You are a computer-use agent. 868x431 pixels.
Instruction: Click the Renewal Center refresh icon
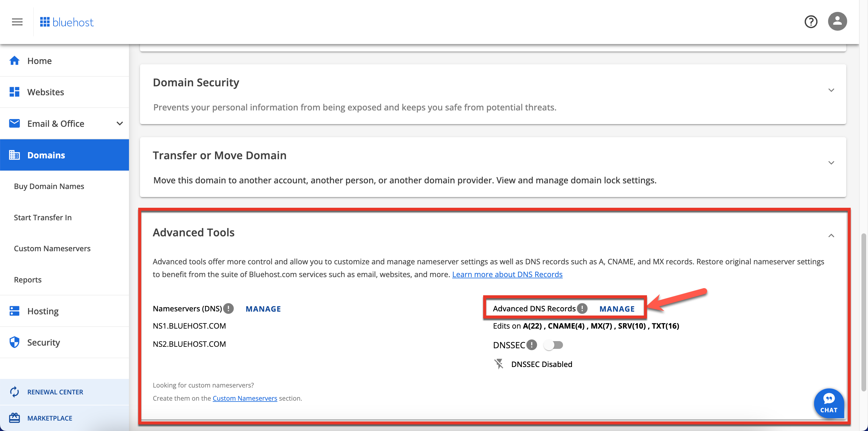(14, 392)
